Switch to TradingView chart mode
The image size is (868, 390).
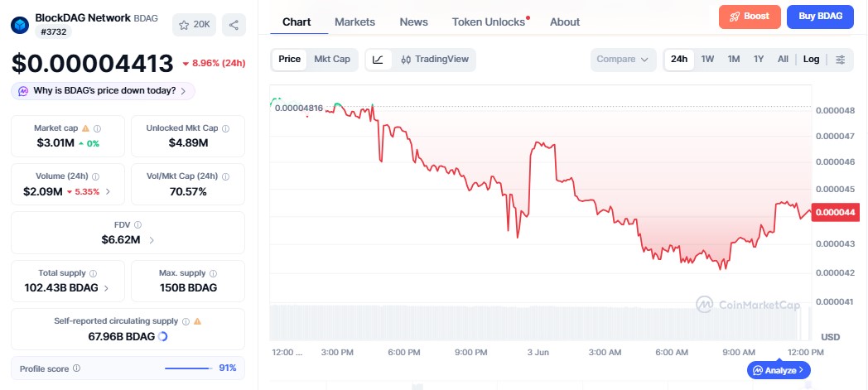435,59
